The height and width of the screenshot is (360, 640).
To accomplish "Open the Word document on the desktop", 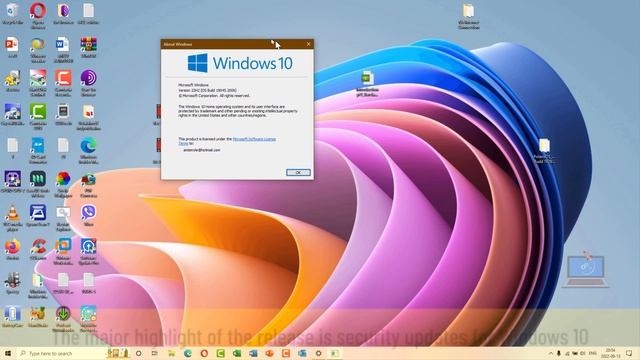I will point(63,49).
